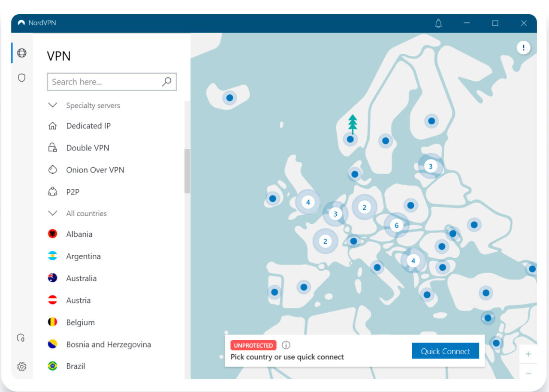Select Bosnia and Herzegovina from list

click(x=109, y=344)
